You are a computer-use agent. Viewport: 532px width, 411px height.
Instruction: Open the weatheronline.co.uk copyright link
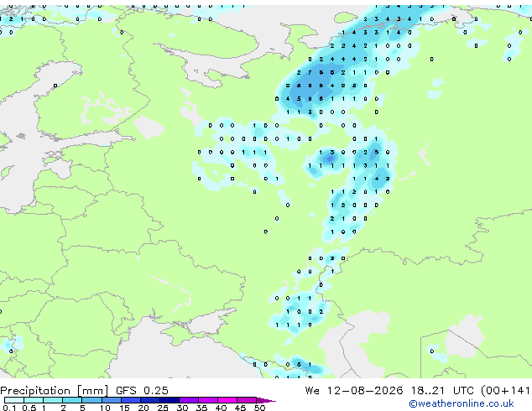click(462, 403)
